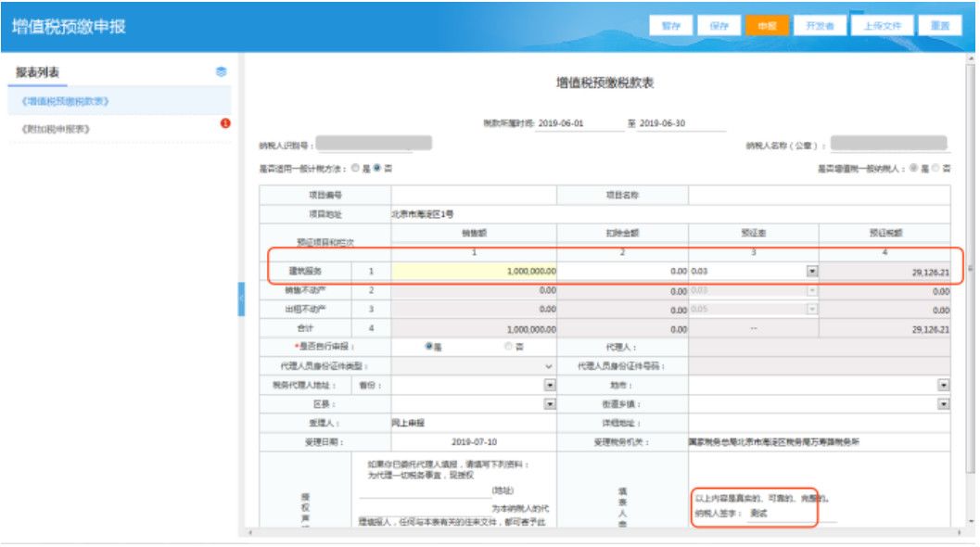
Task: Choose 是 for 是否自行申报
Action: (x=428, y=347)
